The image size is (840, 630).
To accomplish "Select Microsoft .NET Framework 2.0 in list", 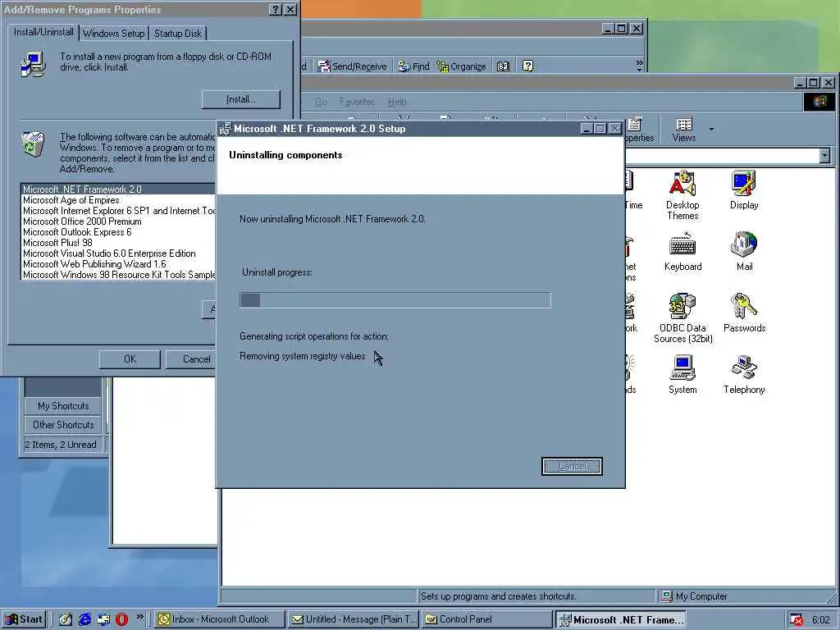I will (118, 189).
